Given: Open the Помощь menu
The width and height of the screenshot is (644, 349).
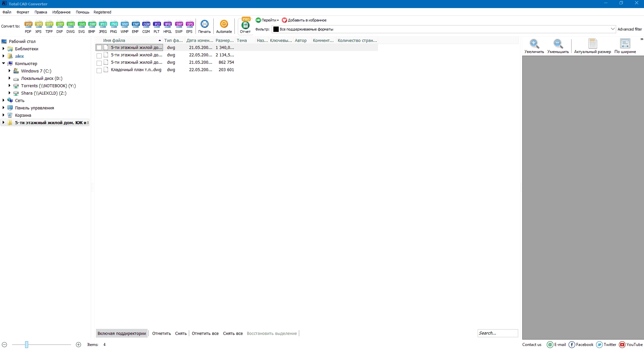Looking at the screenshot, I should coord(83,12).
